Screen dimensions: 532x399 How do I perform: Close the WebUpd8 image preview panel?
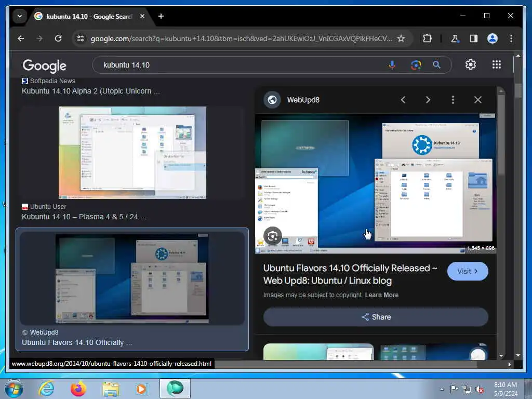pos(478,100)
